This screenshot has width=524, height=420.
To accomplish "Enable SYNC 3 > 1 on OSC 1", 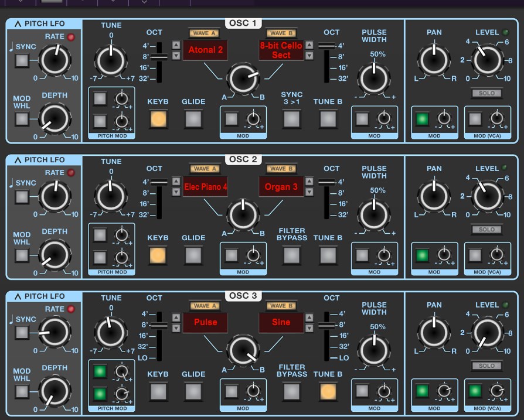I will pos(291,119).
